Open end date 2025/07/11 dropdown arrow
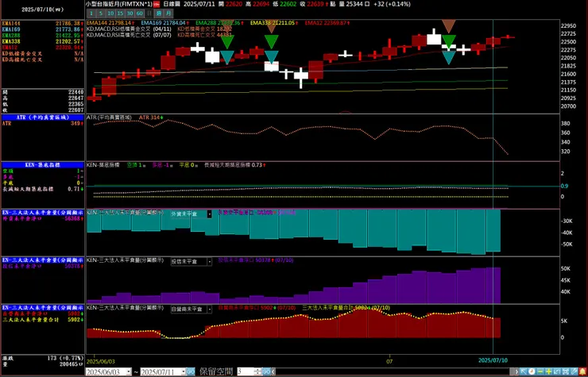Screen dimensions: 588x377 [x=184, y=371]
